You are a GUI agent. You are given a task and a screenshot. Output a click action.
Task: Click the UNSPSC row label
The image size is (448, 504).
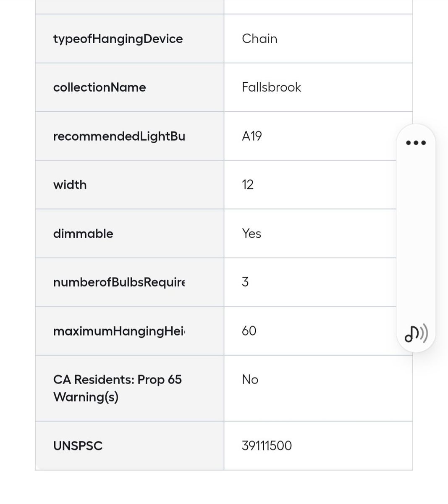78,446
